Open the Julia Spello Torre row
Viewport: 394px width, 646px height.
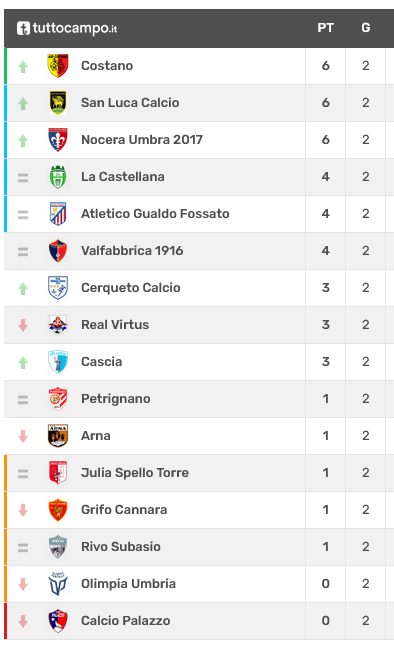199,473
